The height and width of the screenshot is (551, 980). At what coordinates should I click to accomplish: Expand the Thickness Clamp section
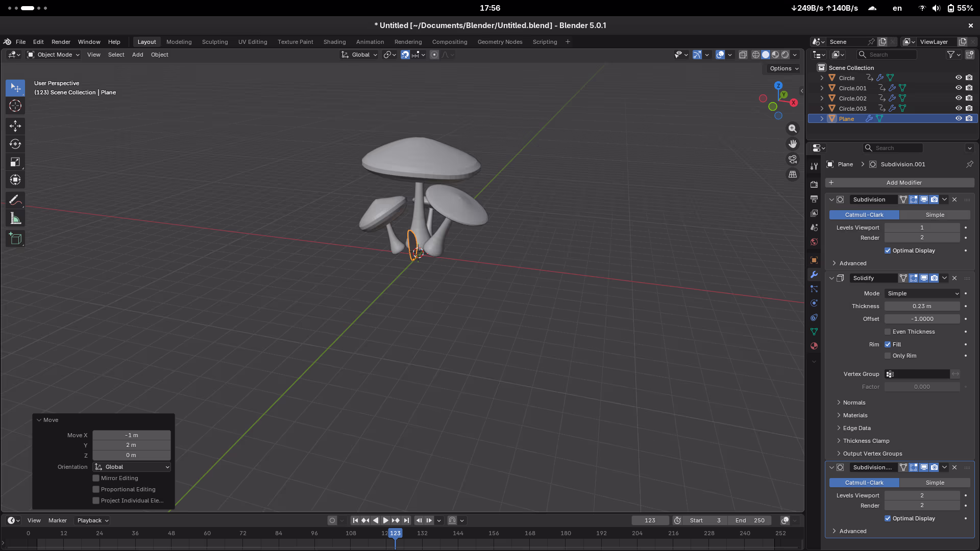coord(866,441)
